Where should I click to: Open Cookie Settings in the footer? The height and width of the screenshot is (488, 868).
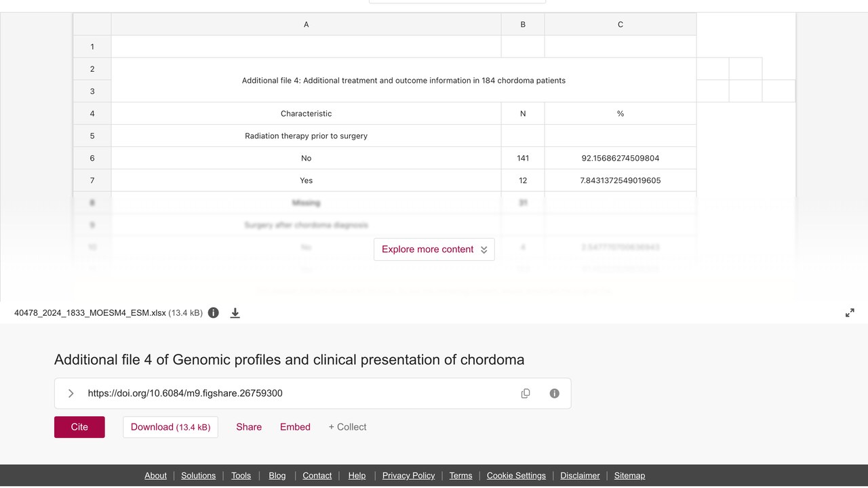tap(516, 476)
